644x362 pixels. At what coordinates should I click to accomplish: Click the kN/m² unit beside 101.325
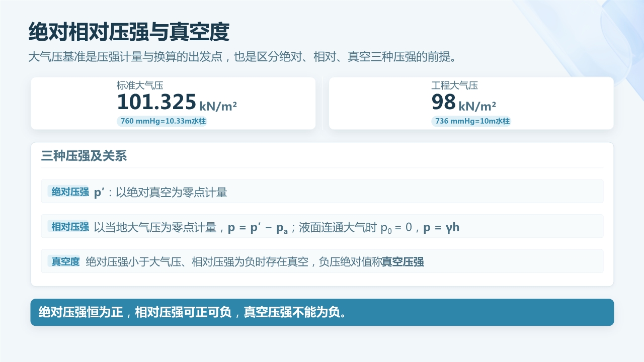click(218, 106)
